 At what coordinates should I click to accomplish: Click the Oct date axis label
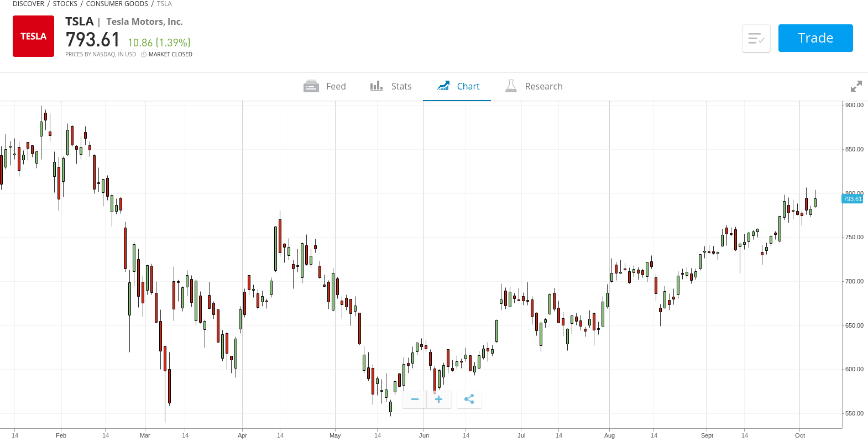800,435
